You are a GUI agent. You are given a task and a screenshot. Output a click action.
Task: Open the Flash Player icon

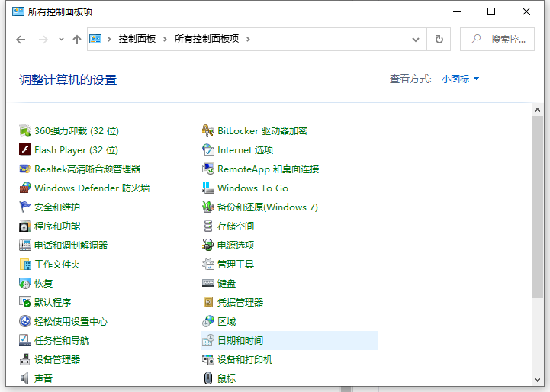(x=25, y=150)
